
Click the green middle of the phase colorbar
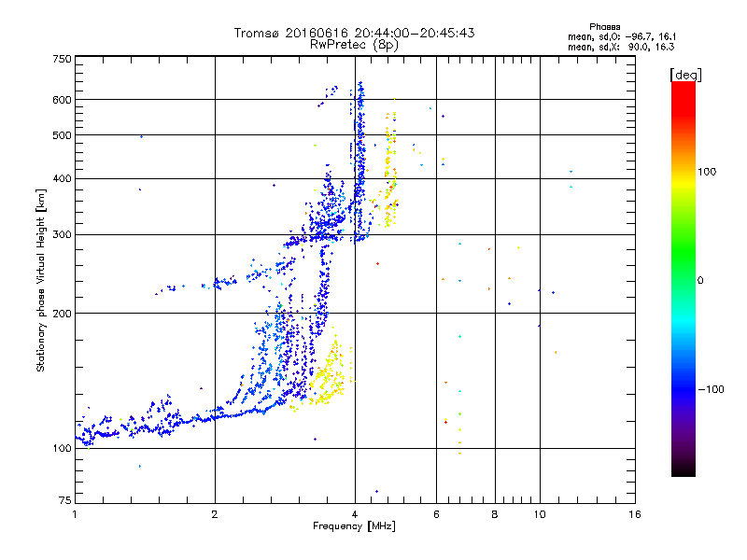coord(684,252)
